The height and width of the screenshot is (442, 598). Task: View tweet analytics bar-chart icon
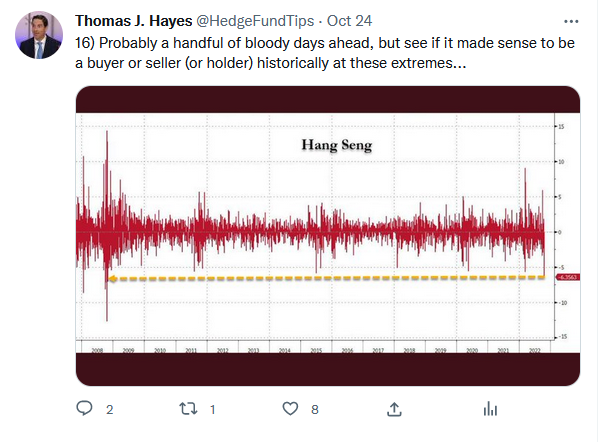pos(490,409)
